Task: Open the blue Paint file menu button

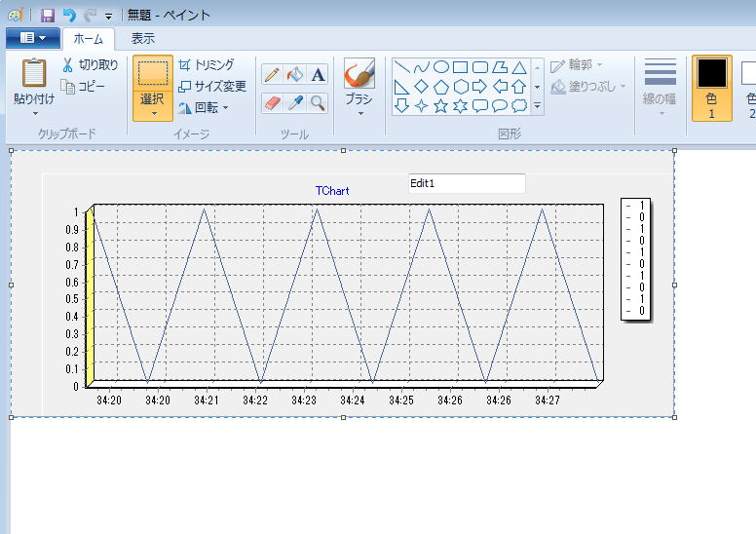Action: tap(33, 38)
